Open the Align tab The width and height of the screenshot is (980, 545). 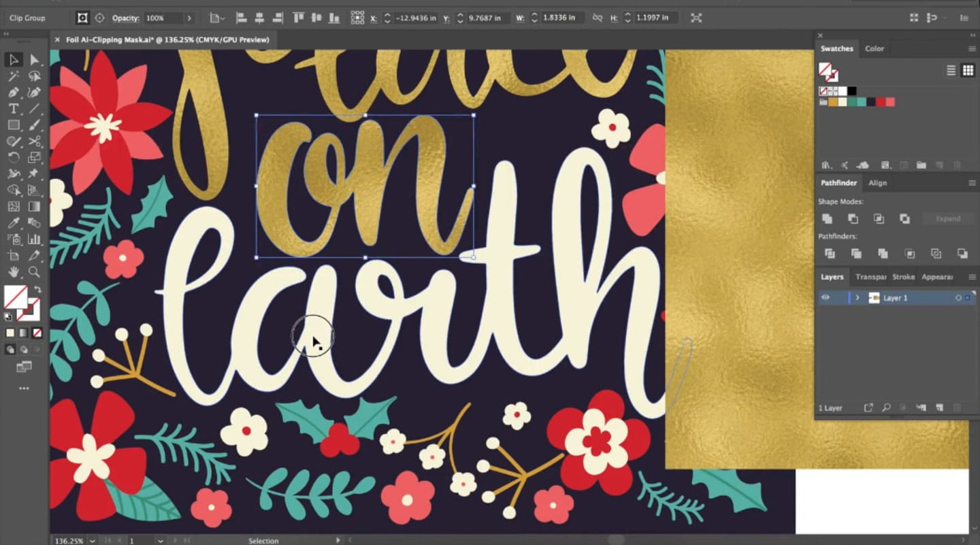pos(878,182)
